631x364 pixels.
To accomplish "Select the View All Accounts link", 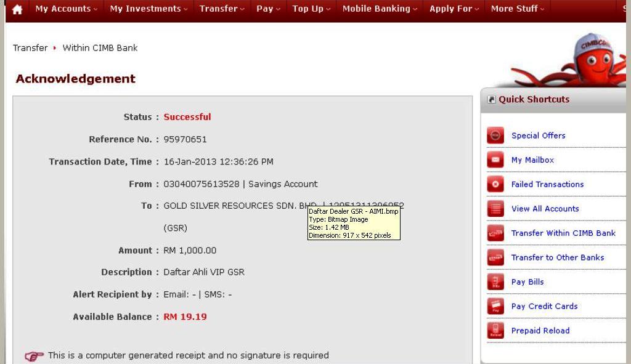I will coord(545,209).
